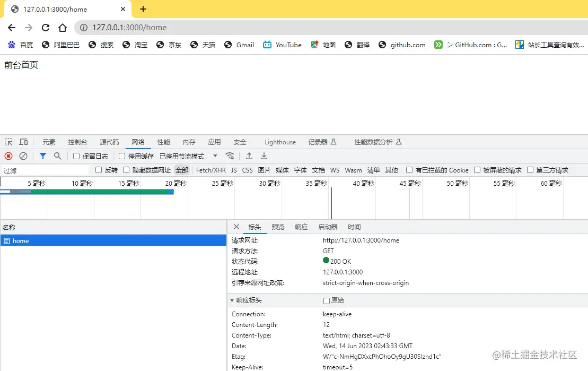Click the network overview timeline bar
588x371 pixels.
tap(87, 192)
